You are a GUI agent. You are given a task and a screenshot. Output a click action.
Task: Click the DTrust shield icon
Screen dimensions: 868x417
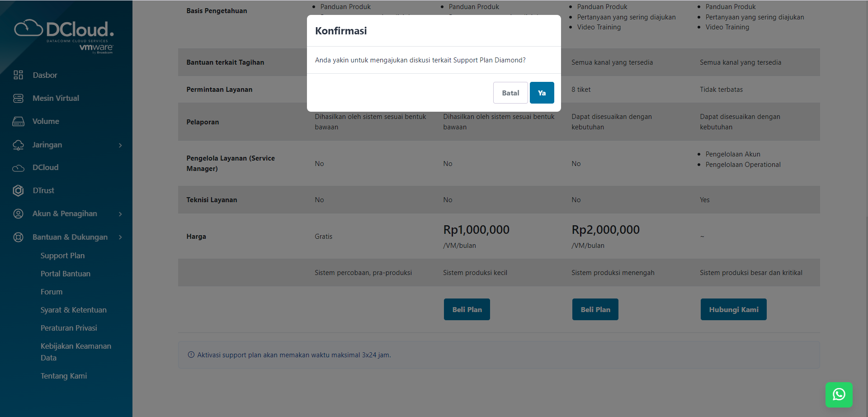click(18, 190)
